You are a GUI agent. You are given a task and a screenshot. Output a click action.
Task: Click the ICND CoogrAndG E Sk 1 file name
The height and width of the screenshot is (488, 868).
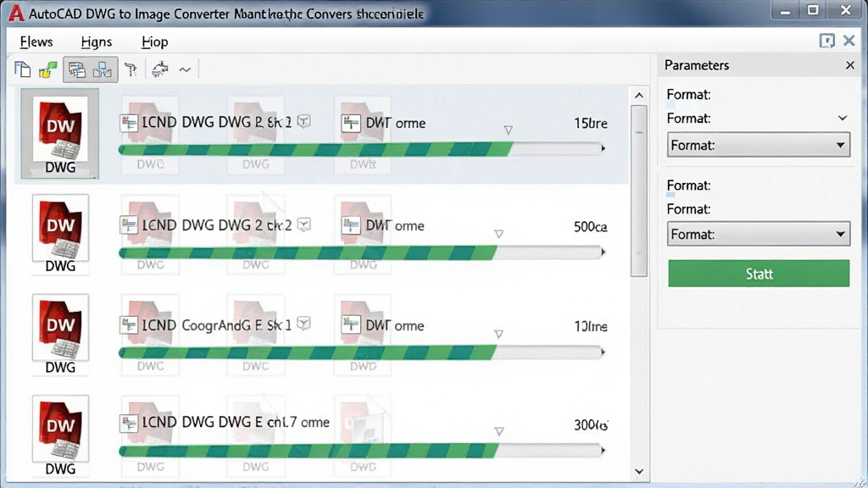[216, 324]
